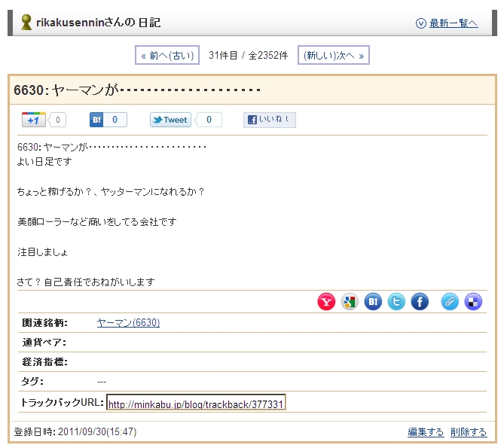Image resolution: width=501 pixels, height=448 pixels.
Task: Click the 関連銘柄: label
Action: coord(44,323)
